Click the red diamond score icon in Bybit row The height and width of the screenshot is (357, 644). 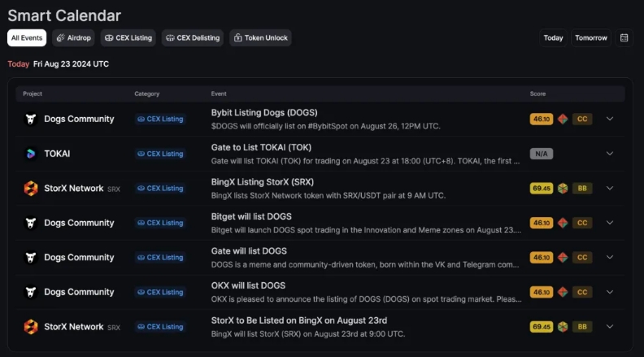coord(563,120)
